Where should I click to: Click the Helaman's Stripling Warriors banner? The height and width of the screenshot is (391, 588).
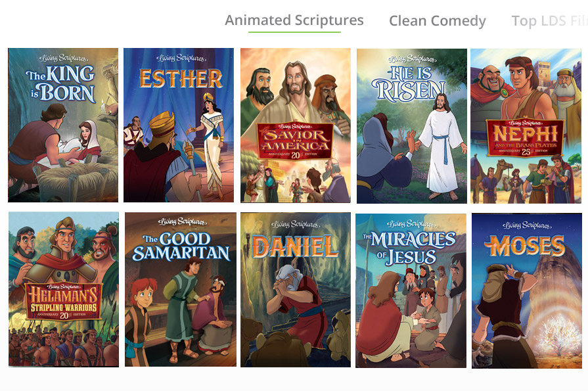(64, 302)
